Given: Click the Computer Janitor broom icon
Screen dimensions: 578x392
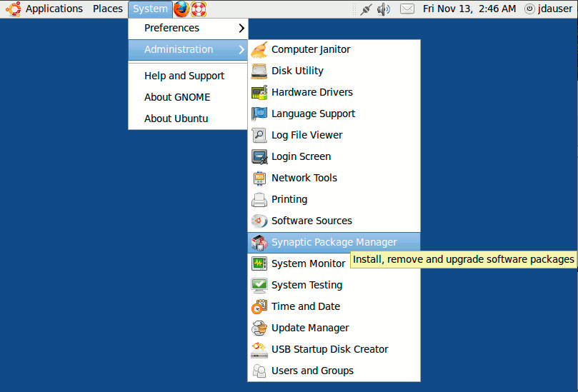Looking at the screenshot, I should coord(259,50).
